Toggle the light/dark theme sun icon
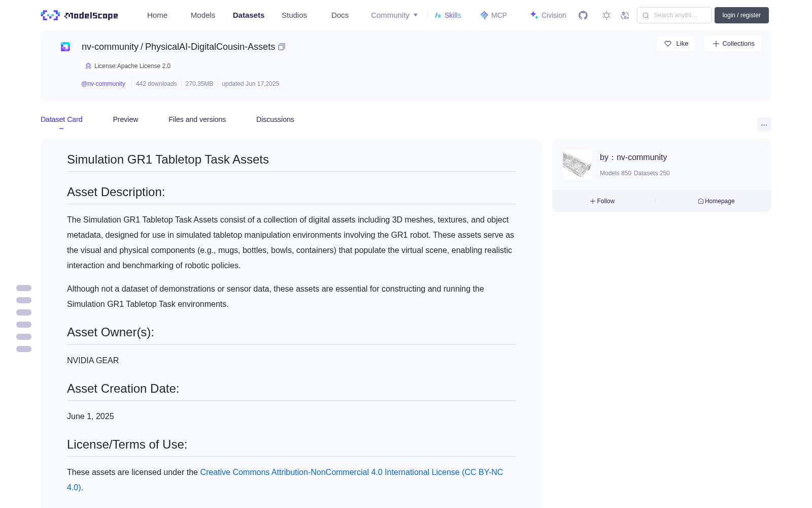 click(606, 15)
